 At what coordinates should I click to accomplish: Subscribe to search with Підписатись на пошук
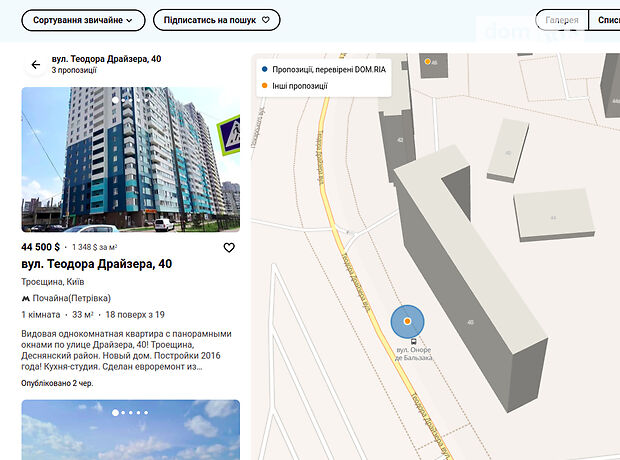[x=216, y=20]
